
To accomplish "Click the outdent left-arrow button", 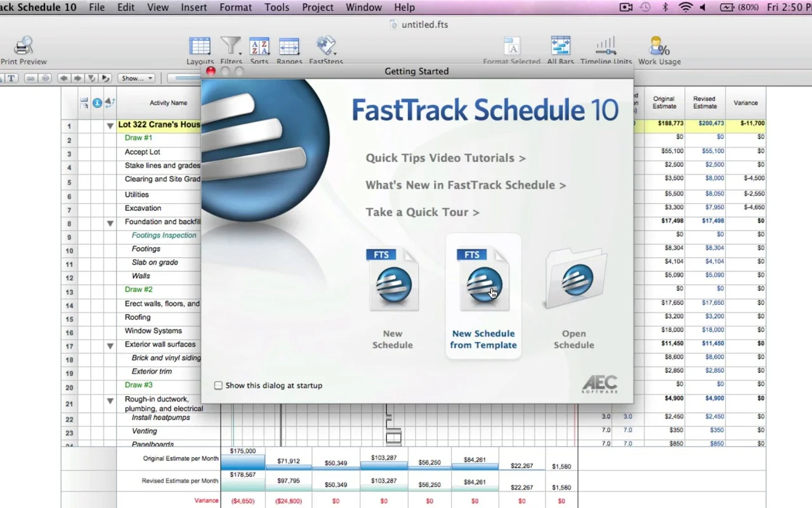I will pyautogui.click(x=63, y=78).
